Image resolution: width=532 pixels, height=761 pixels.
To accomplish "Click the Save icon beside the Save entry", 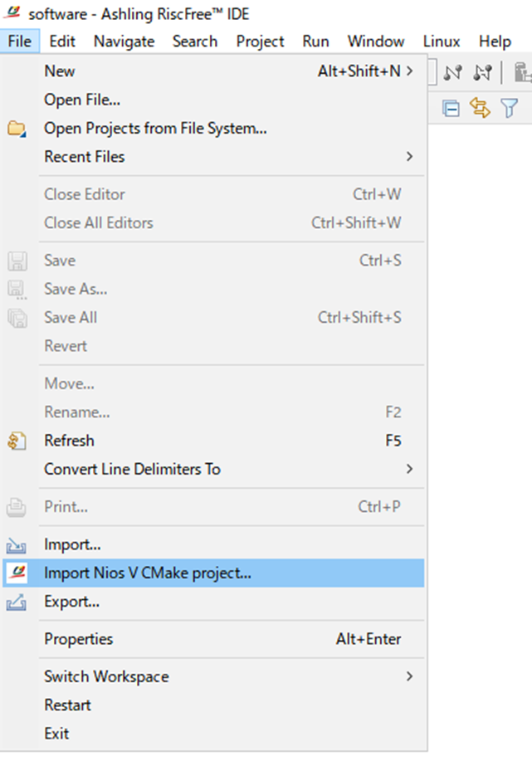I will pyautogui.click(x=18, y=260).
